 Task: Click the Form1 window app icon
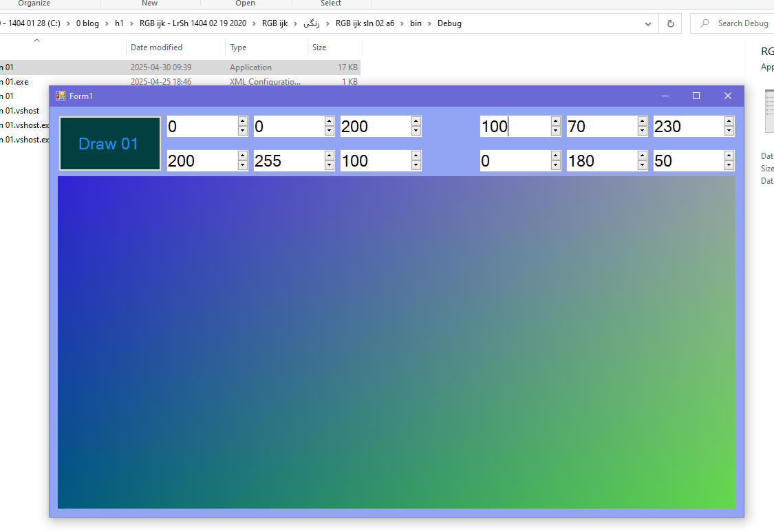tap(61, 96)
